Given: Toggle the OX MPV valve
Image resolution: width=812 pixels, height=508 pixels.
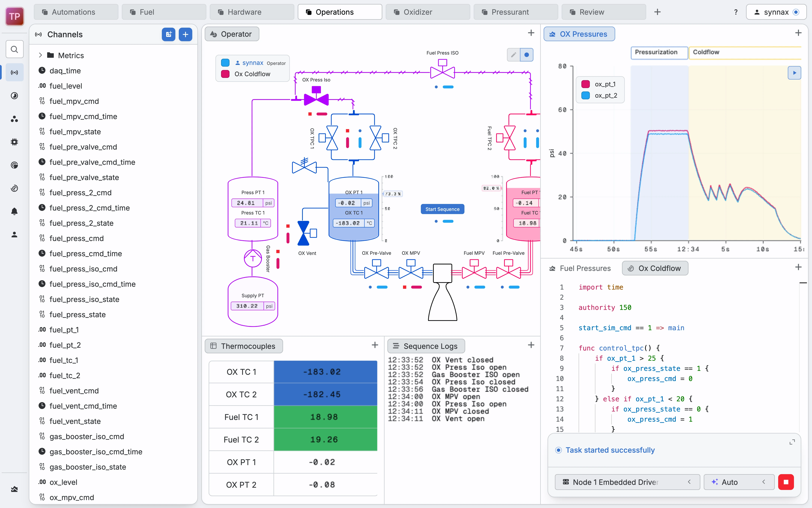Looking at the screenshot, I should (x=411, y=269).
